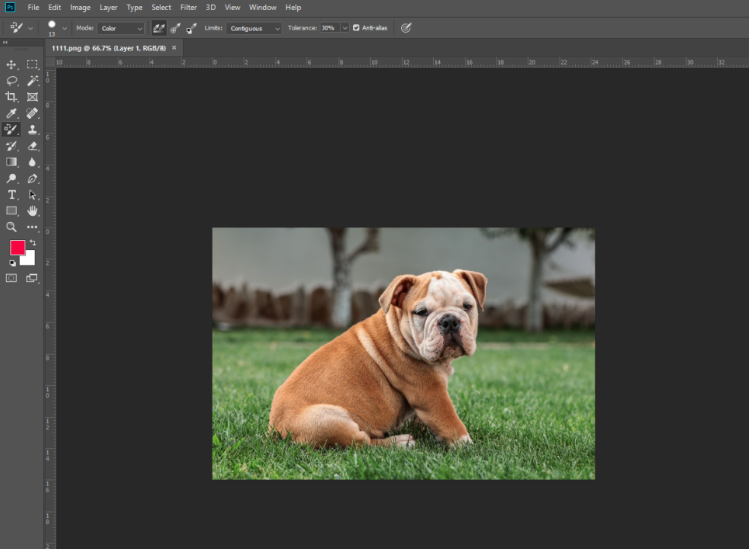This screenshot has height=549, width=751.
Task: Select the Eraser tool
Action: point(32,146)
